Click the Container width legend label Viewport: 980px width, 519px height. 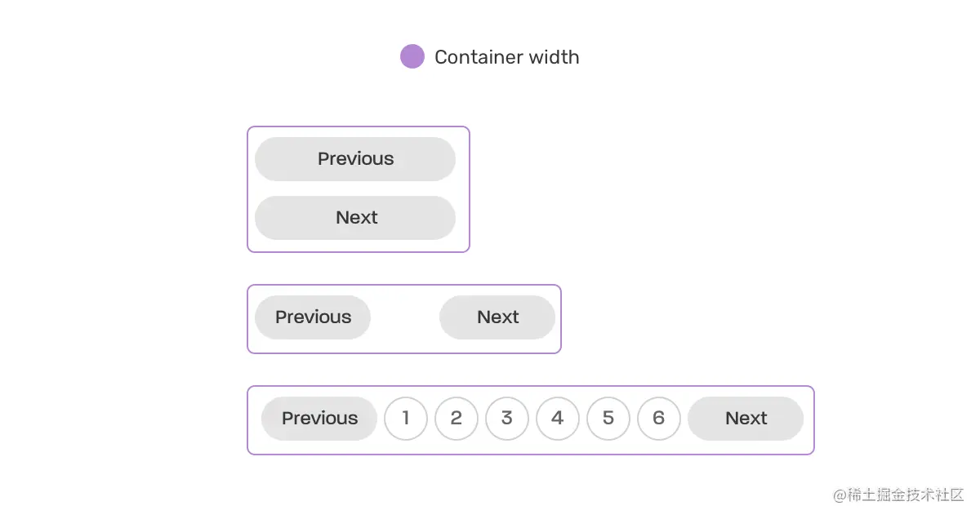[x=507, y=57]
